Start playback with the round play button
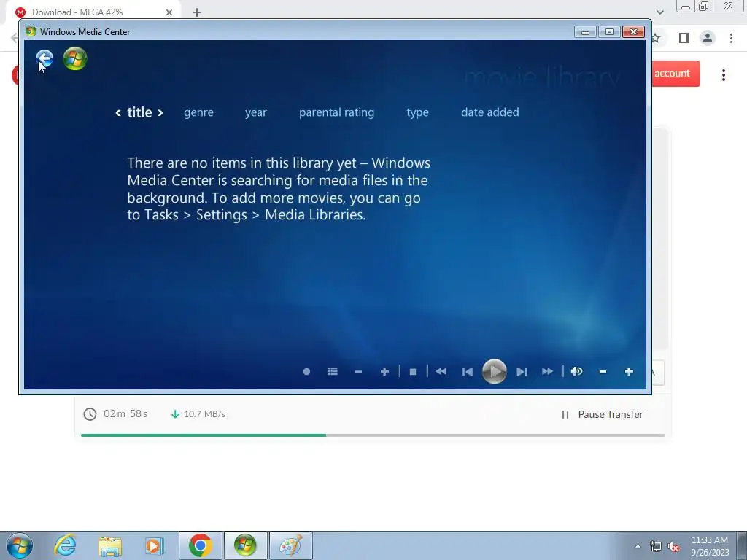 (494, 371)
